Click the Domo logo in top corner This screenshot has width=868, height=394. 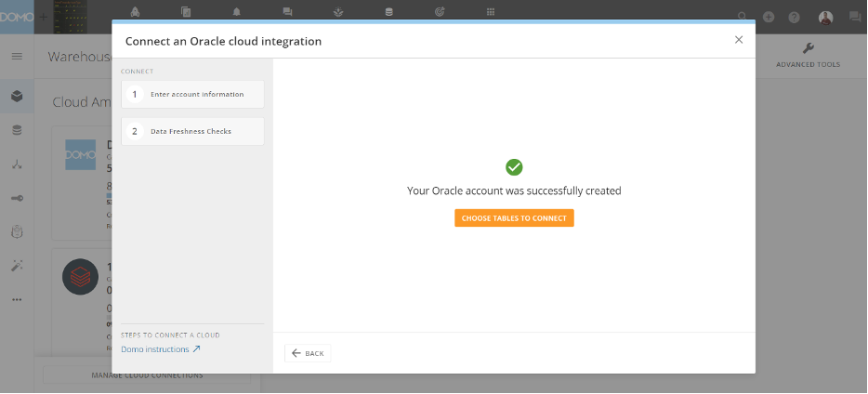17,17
